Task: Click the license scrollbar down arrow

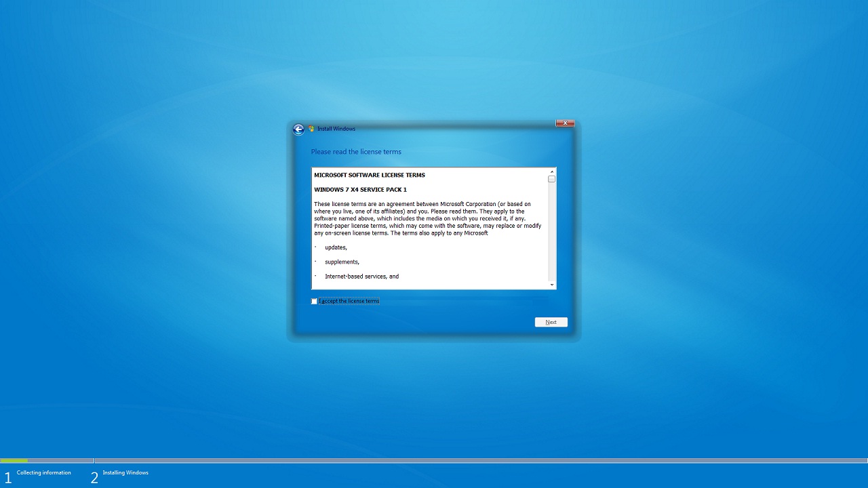Action: tap(551, 285)
